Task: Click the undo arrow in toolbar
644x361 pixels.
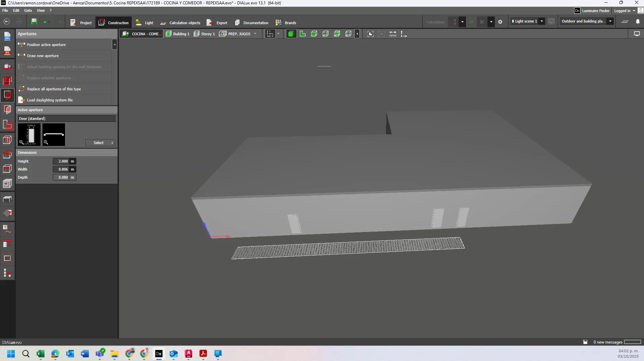Action: [x=46, y=22]
